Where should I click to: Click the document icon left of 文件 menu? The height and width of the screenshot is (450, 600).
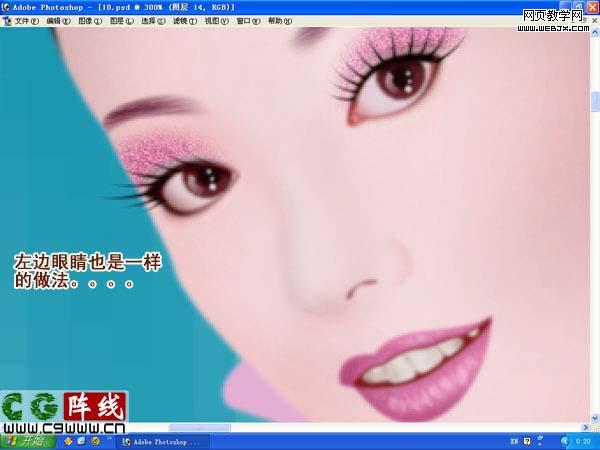point(7,21)
